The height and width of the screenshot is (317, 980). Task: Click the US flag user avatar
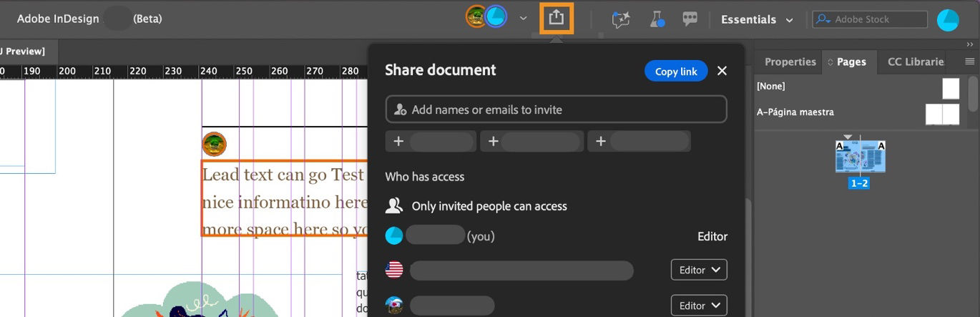click(394, 270)
